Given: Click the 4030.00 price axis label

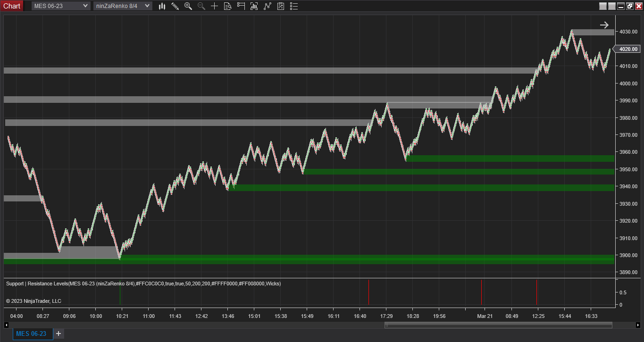Looking at the screenshot, I should tap(628, 32).
